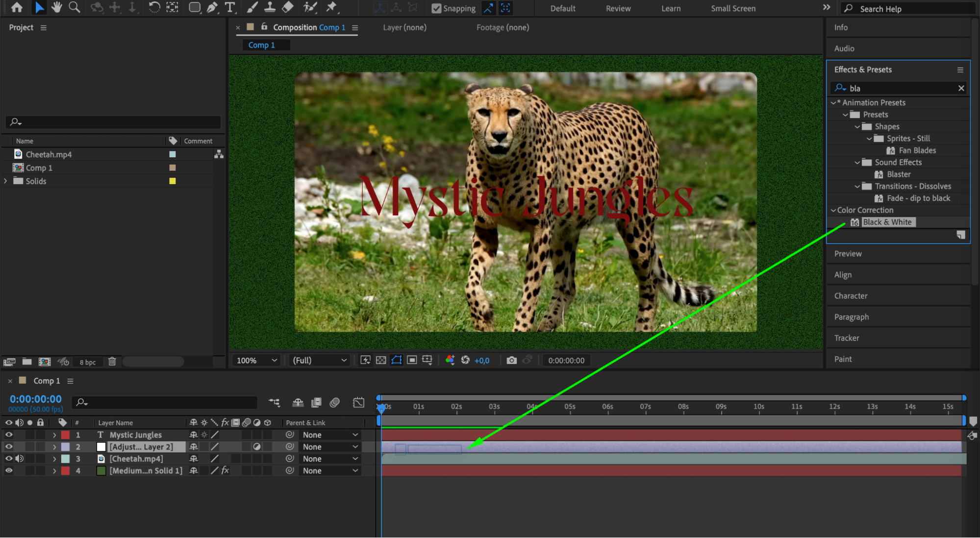980x538 pixels.
Task: Disable the Snapping checkbox
Action: pos(436,8)
